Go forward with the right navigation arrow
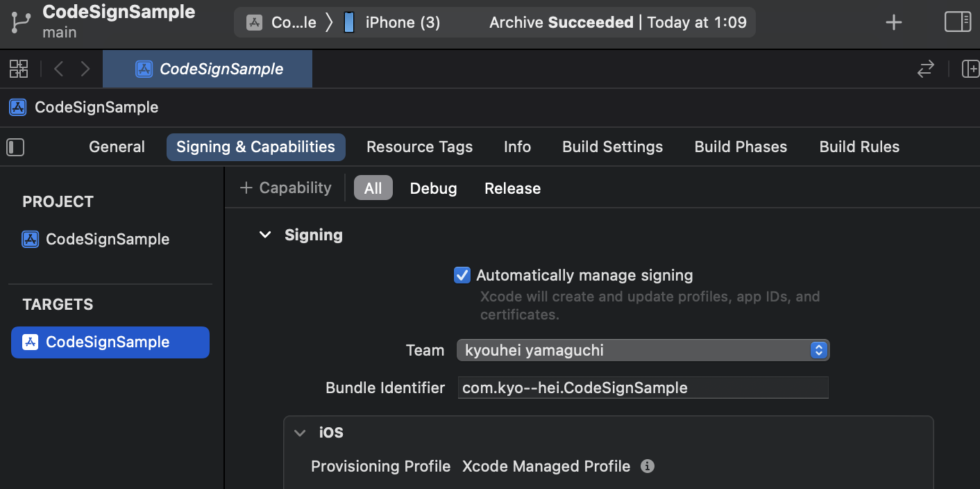Image resolution: width=980 pixels, height=489 pixels. tap(85, 69)
